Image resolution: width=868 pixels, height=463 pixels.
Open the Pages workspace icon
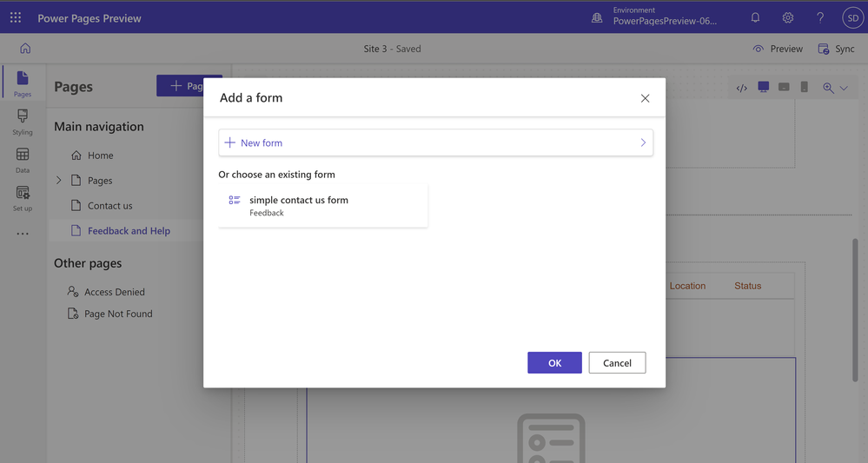point(23,83)
